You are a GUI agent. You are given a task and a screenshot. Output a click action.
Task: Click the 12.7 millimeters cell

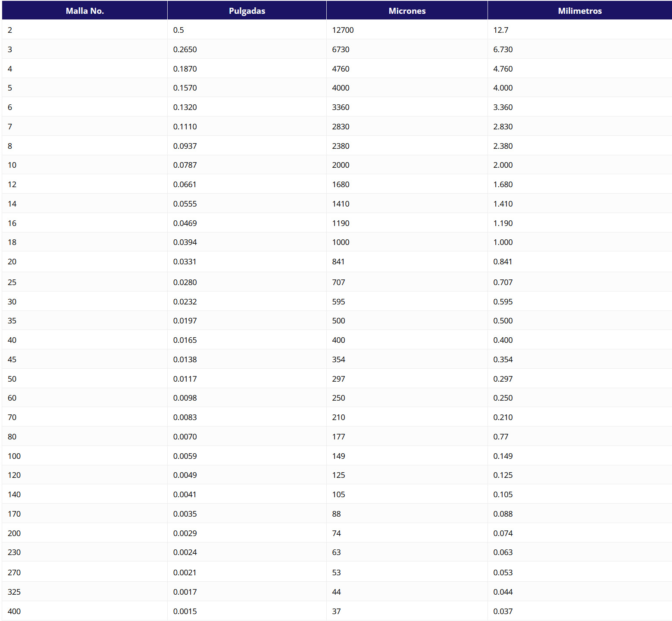[x=500, y=30]
